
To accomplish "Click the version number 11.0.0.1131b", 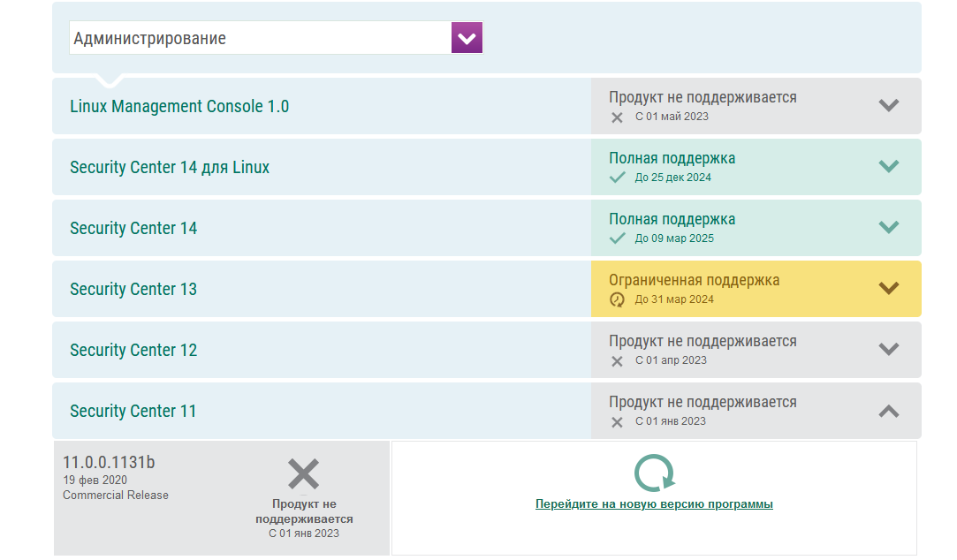I will [109, 462].
